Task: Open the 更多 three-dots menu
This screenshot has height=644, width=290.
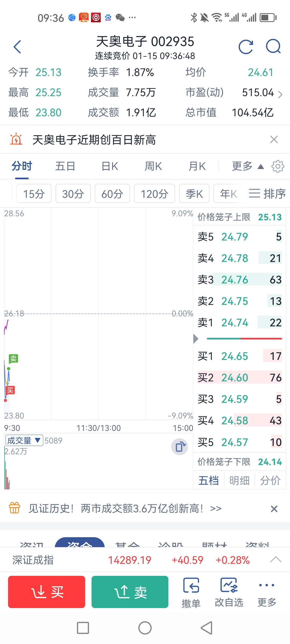Action: click(x=266, y=592)
